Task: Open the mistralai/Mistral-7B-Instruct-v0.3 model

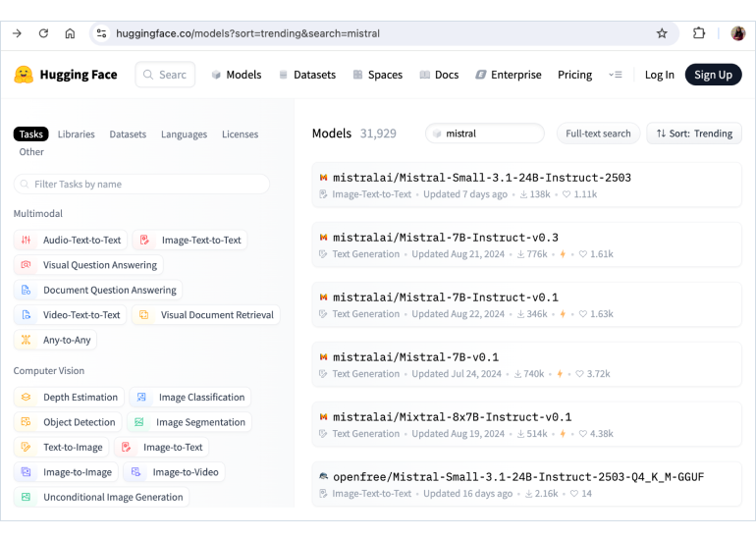Action: (445, 238)
